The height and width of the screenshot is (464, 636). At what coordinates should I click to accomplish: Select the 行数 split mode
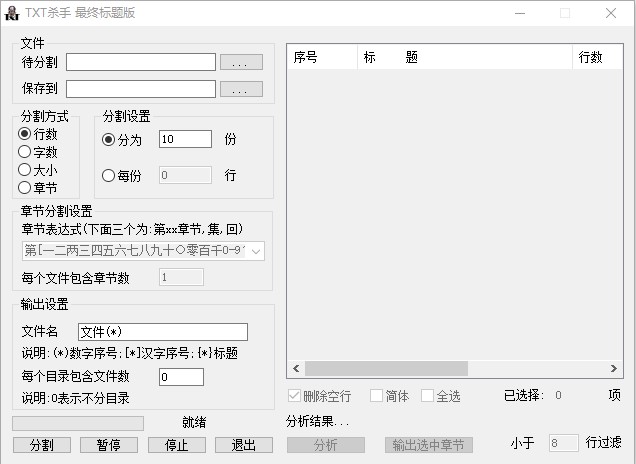(25, 134)
